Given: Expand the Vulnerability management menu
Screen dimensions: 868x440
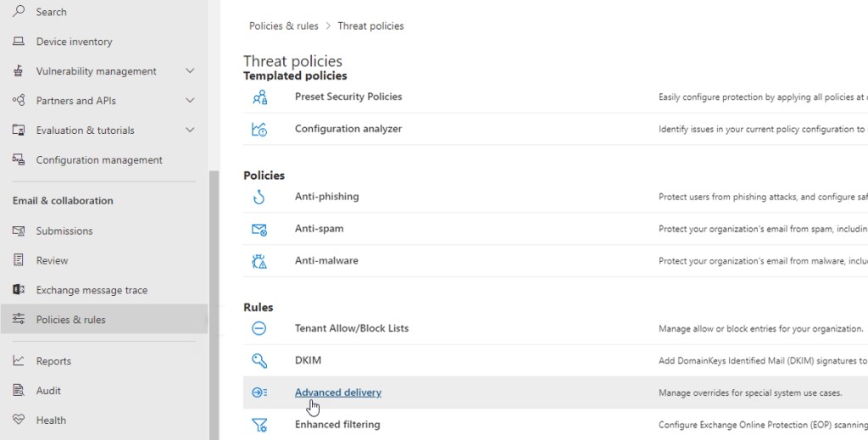Looking at the screenshot, I should tap(190, 71).
